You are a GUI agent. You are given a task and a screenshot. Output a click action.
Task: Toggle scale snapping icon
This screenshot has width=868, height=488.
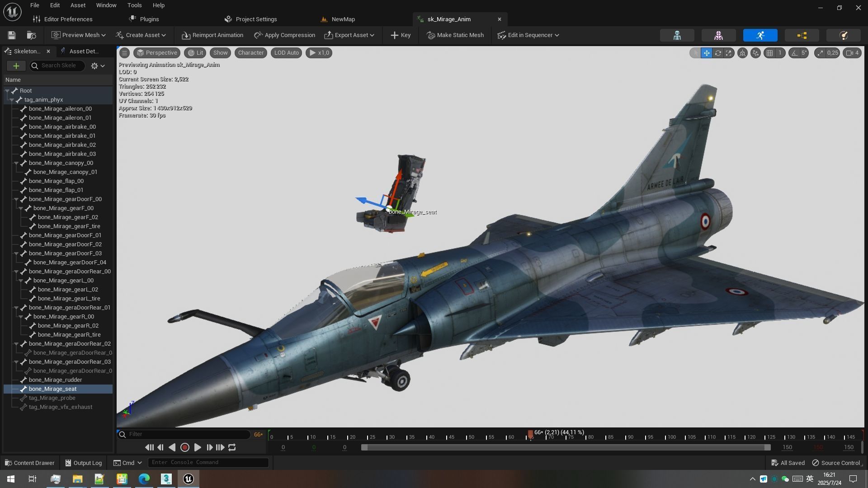820,53
